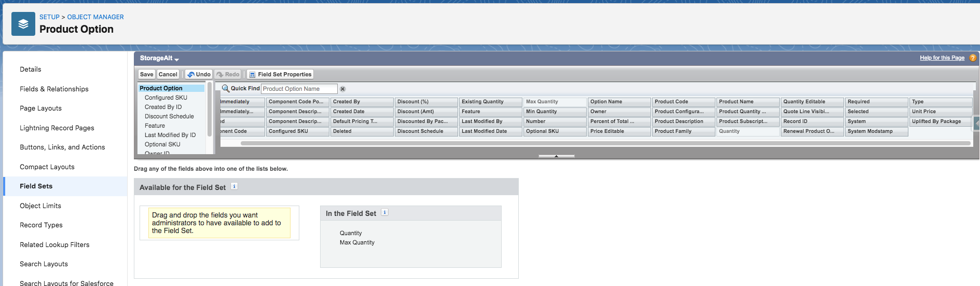980x286 pixels.
Task: Click the Product Option layers icon
Action: coord(23,24)
